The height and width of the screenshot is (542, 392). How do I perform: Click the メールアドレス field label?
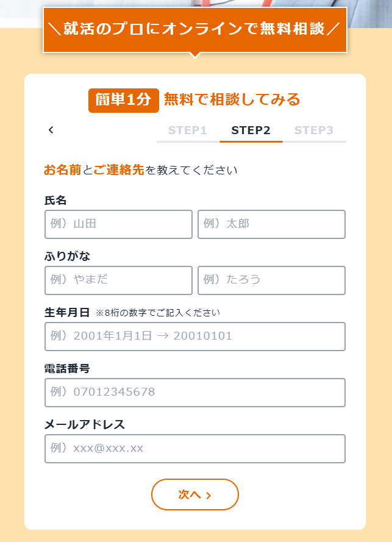click(x=84, y=424)
